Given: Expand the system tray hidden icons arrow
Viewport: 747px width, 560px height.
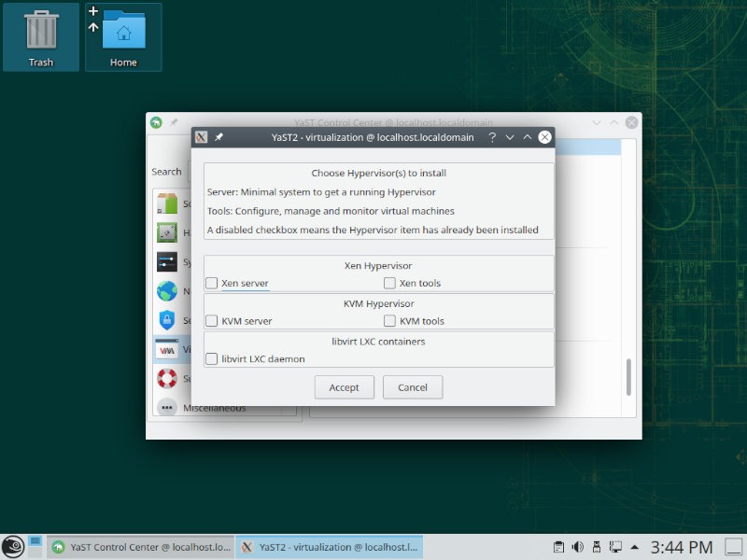Looking at the screenshot, I should pyautogui.click(x=636, y=546).
